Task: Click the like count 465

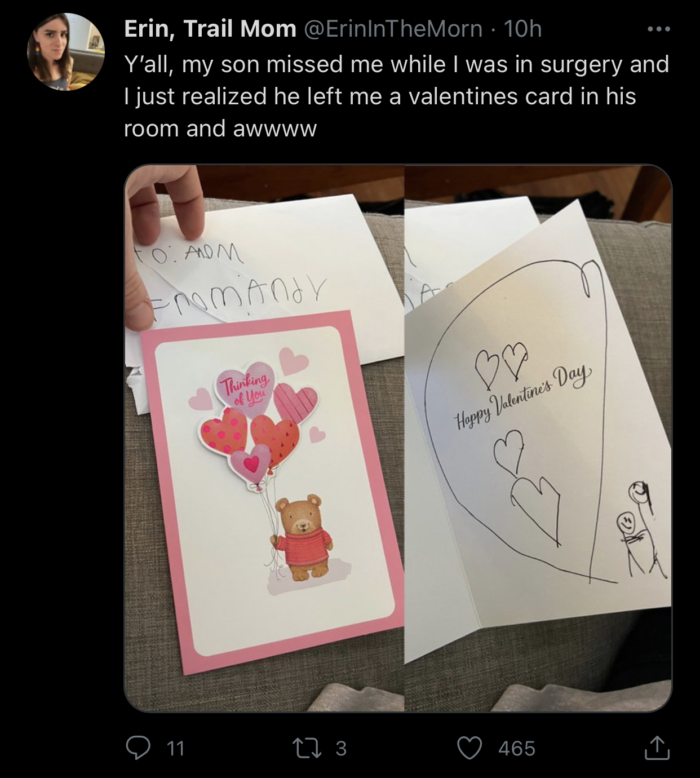Action: pyautogui.click(x=517, y=749)
